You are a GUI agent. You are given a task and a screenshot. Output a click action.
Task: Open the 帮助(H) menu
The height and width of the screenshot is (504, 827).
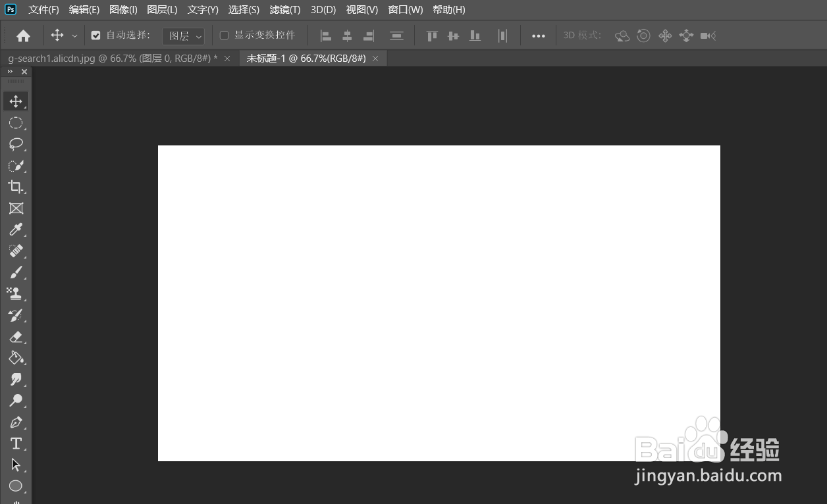coord(449,9)
